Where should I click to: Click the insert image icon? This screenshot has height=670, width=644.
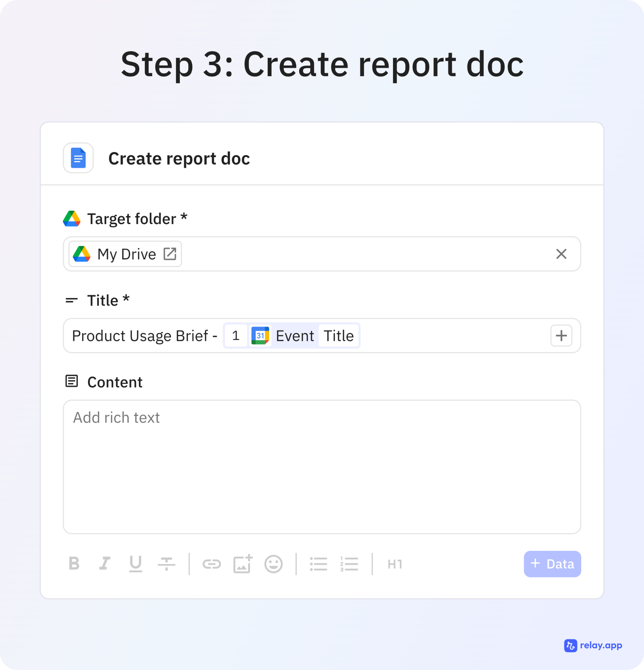point(243,564)
